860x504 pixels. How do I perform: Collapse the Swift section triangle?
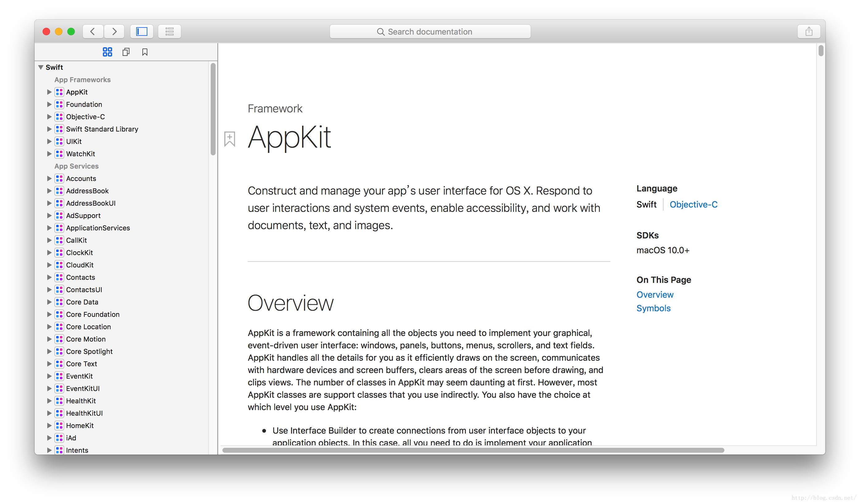point(41,67)
